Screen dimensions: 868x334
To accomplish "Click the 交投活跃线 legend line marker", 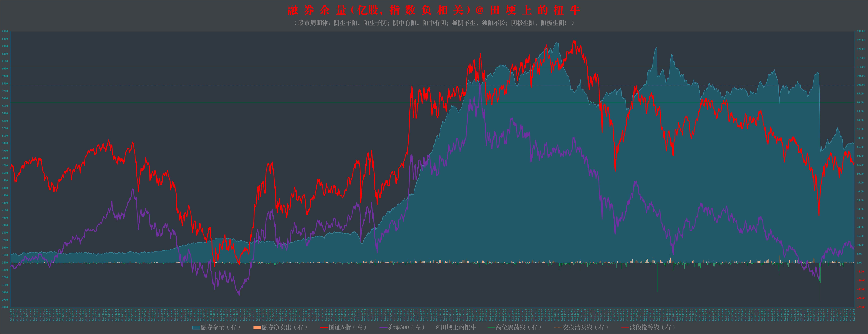I will coord(558,328).
